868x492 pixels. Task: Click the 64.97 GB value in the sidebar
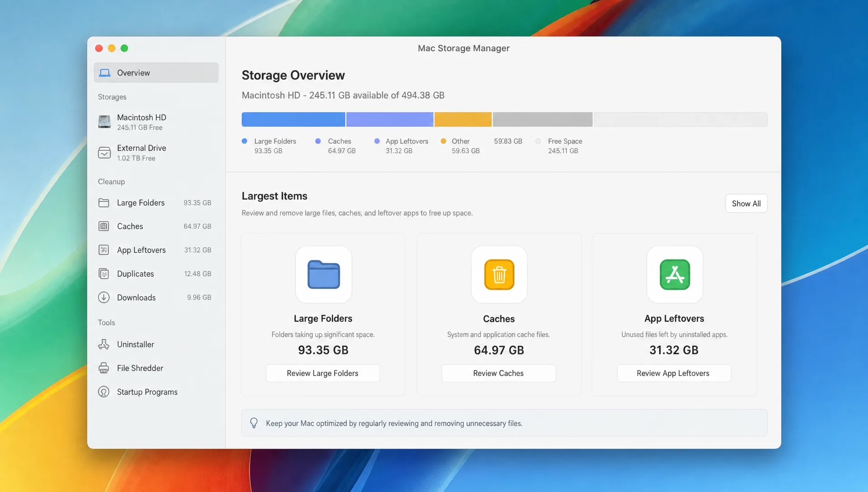[x=197, y=226]
